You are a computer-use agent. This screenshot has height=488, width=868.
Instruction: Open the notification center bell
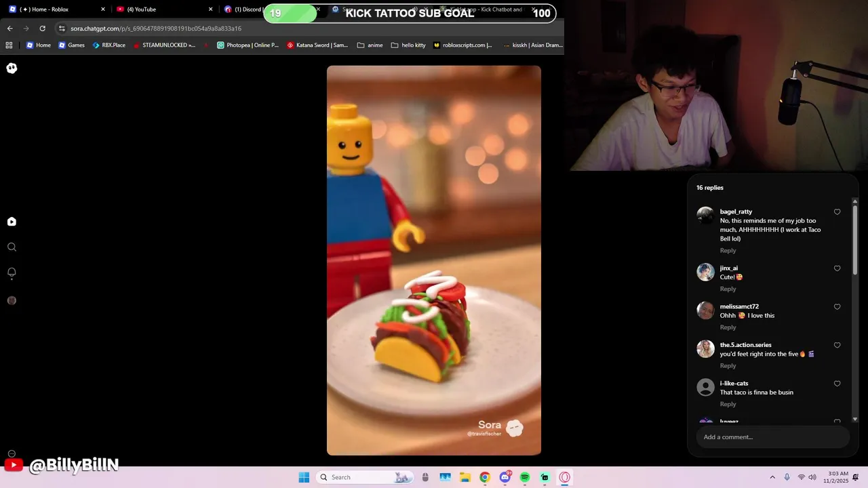856,477
